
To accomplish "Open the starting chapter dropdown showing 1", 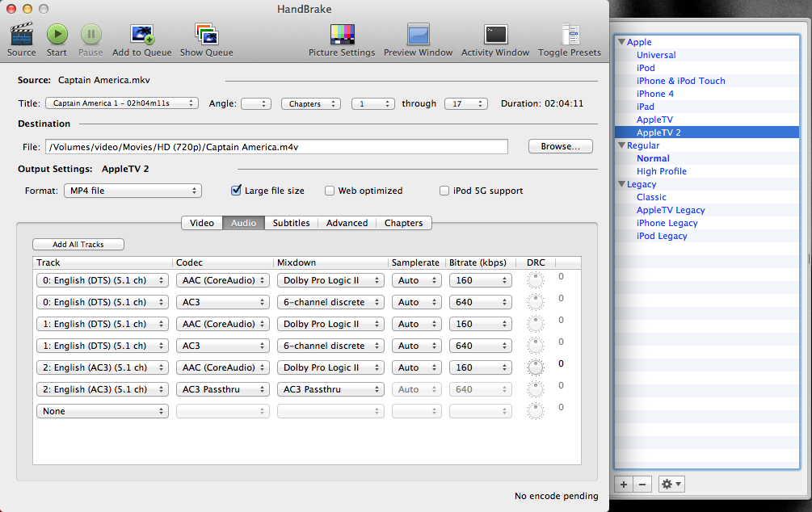I will [x=372, y=103].
